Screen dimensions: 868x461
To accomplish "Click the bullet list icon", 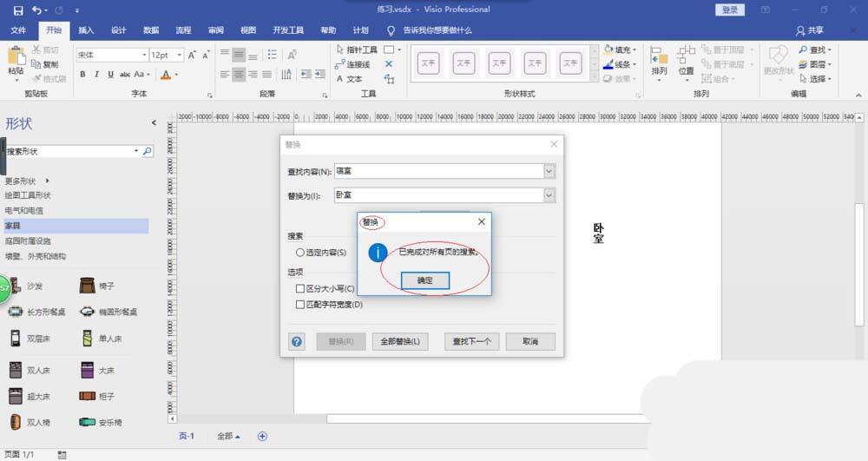I will pyautogui.click(x=272, y=54).
